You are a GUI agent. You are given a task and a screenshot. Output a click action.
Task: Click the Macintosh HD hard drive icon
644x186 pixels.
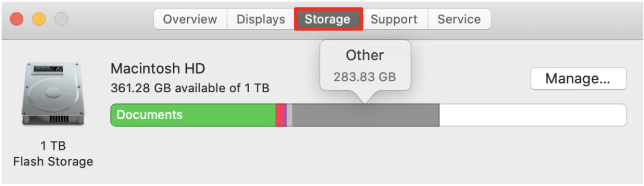pyautogui.click(x=53, y=94)
